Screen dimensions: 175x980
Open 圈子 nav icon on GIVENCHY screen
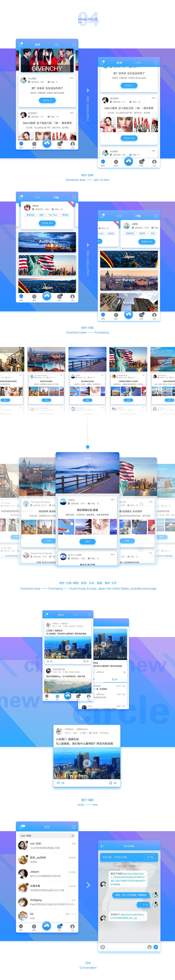[x=34, y=145]
